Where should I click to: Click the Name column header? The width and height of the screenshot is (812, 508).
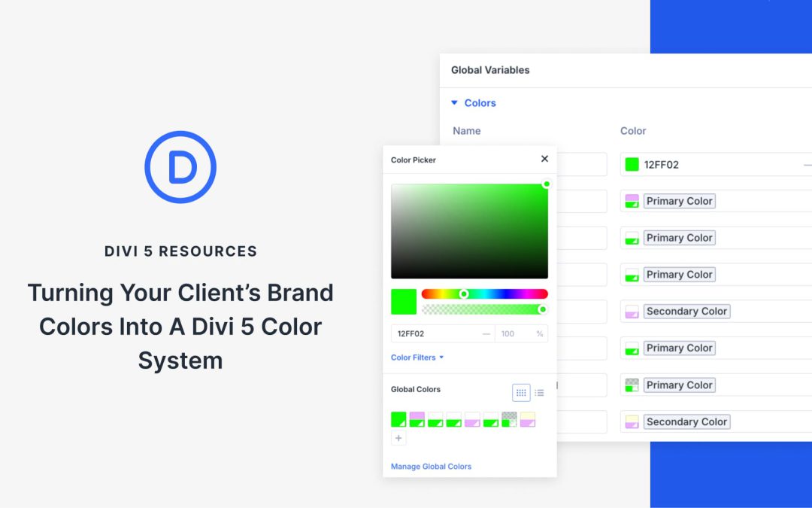pyautogui.click(x=467, y=131)
